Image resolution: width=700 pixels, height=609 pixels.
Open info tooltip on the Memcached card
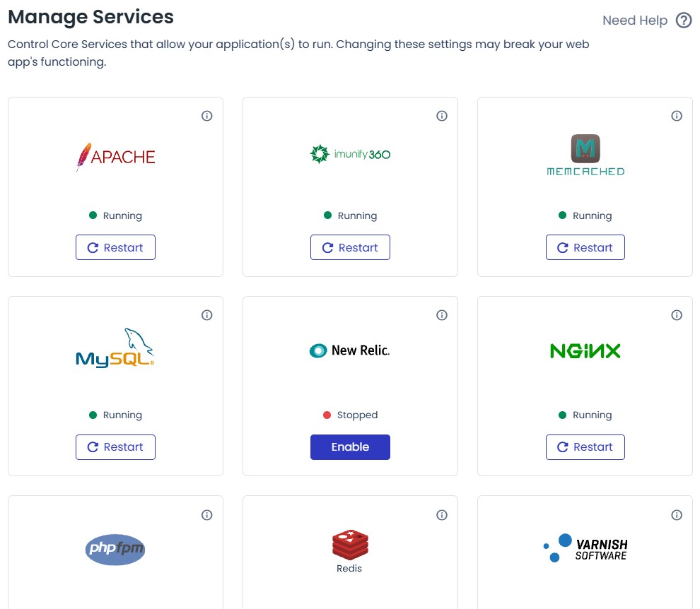click(677, 115)
